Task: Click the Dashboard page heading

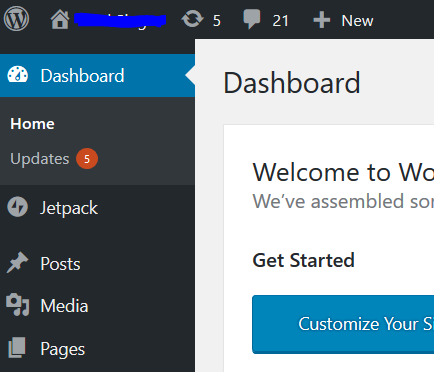Action: coord(292,83)
